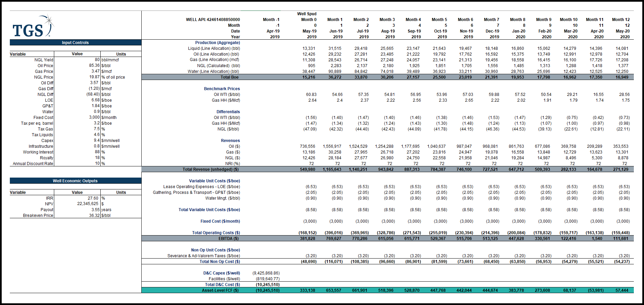Click the NRI (%) row label

coord(233,164)
